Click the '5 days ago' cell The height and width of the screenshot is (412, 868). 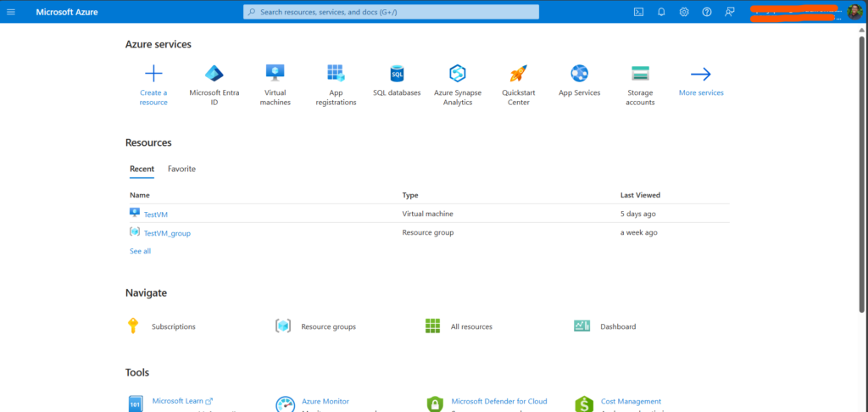[638, 213]
